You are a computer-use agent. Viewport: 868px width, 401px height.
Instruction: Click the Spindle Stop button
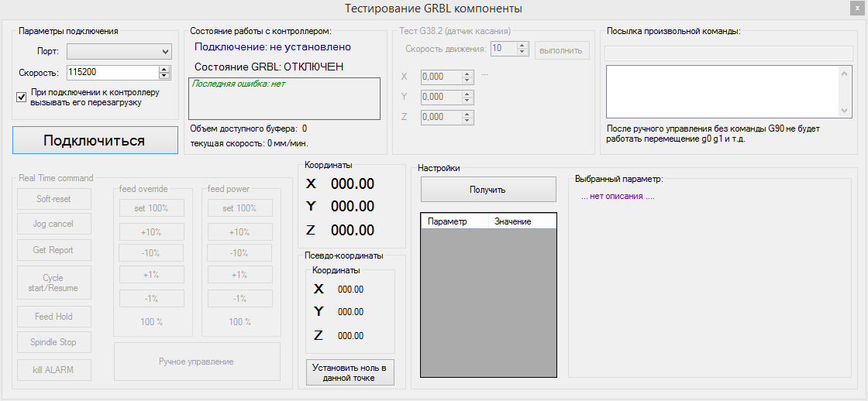point(53,342)
